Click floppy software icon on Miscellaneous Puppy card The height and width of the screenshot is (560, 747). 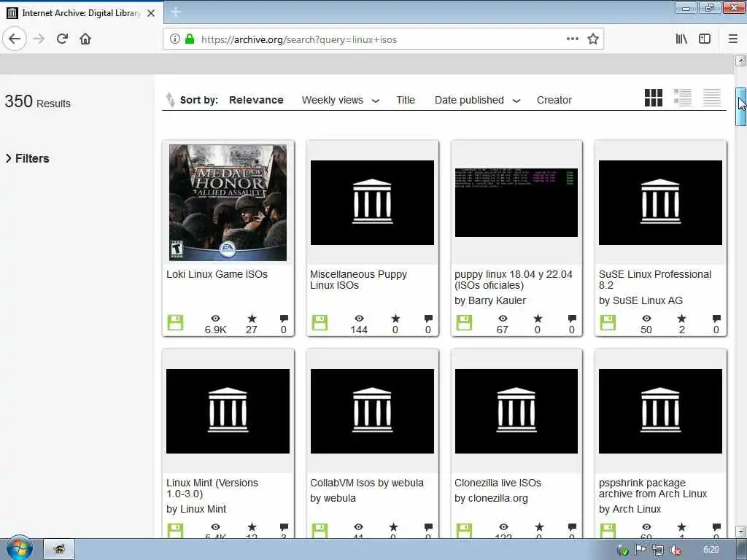(320, 322)
